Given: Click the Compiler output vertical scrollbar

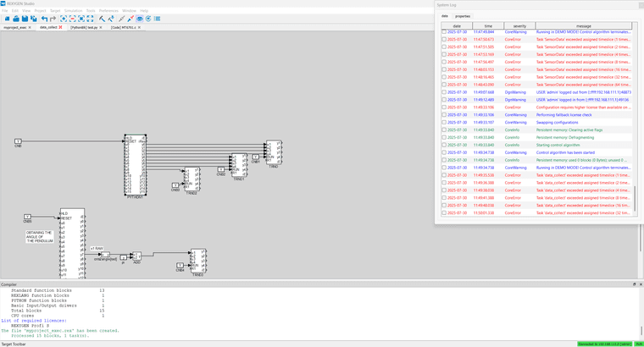Looking at the screenshot, I should (641, 330).
